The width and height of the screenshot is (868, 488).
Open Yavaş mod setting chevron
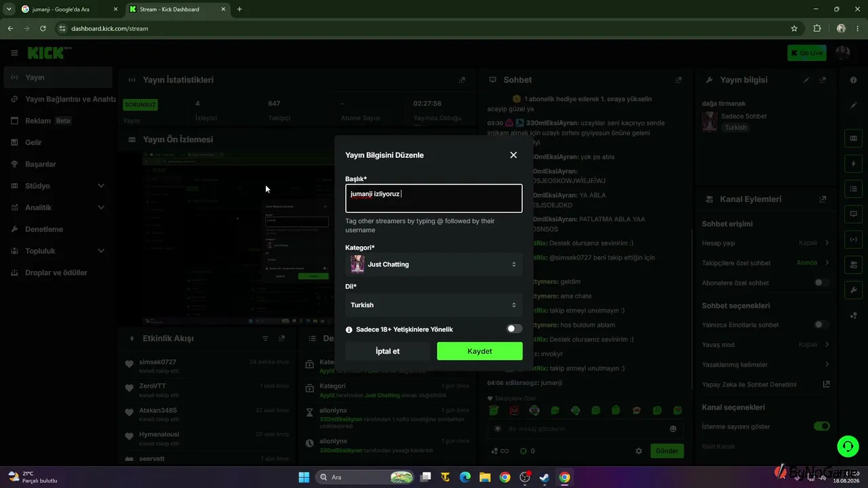[827, 344]
